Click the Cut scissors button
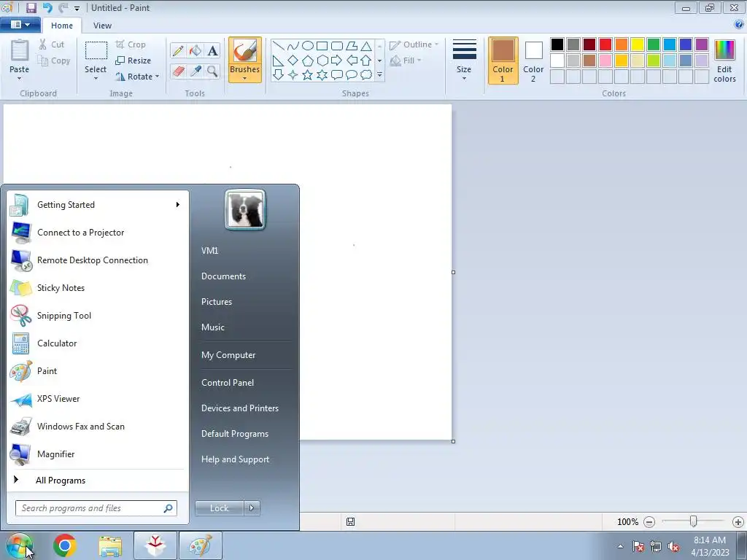Image resolution: width=747 pixels, height=560 pixels. [51, 44]
